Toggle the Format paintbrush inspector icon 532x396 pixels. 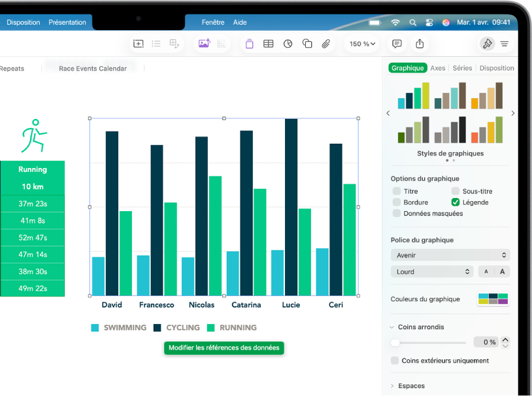[486, 44]
